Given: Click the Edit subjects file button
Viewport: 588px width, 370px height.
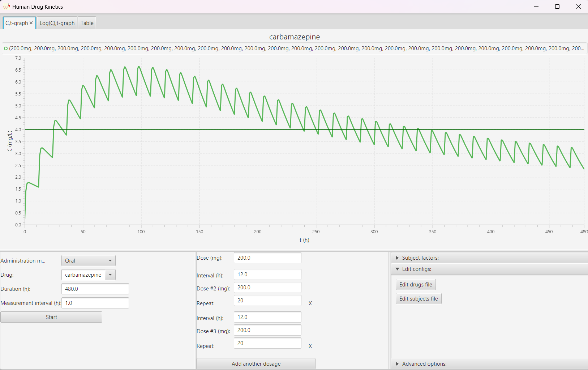Looking at the screenshot, I should (x=419, y=299).
